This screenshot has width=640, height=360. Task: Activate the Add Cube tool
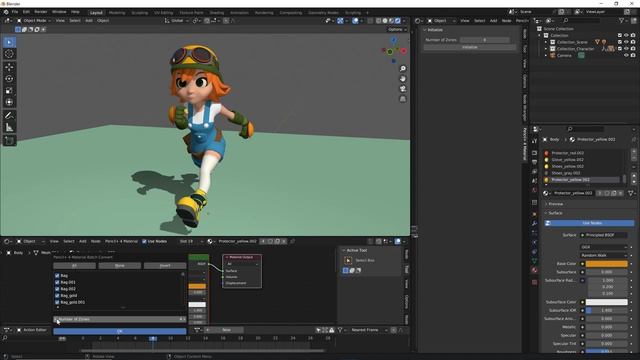tap(9, 141)
